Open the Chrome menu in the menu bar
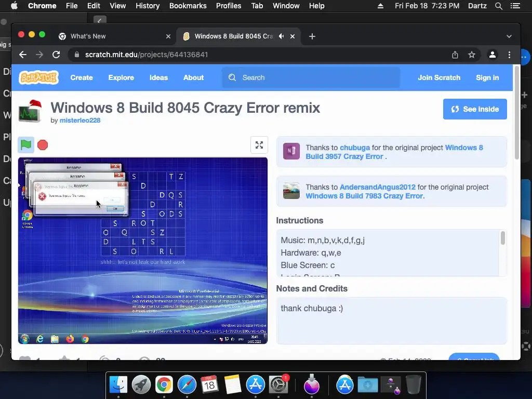This screenshot has width=532, height=399. [x=42, y=6]
